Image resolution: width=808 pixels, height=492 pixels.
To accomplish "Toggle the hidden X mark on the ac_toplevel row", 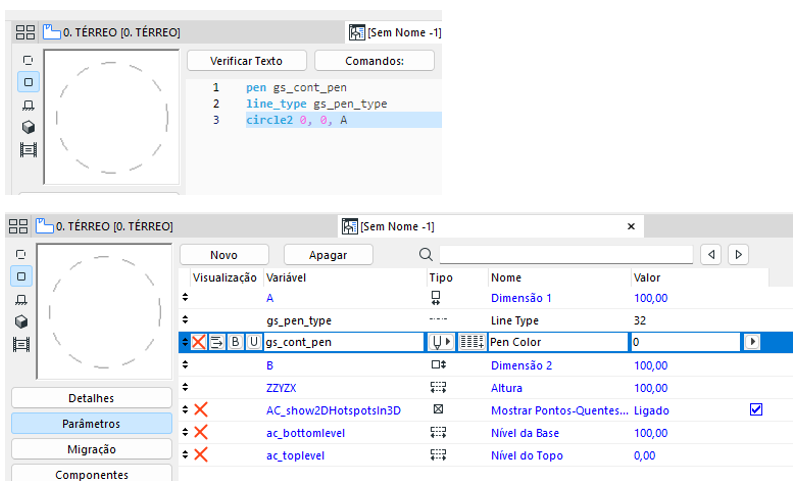I will click(x=201, y=455).
